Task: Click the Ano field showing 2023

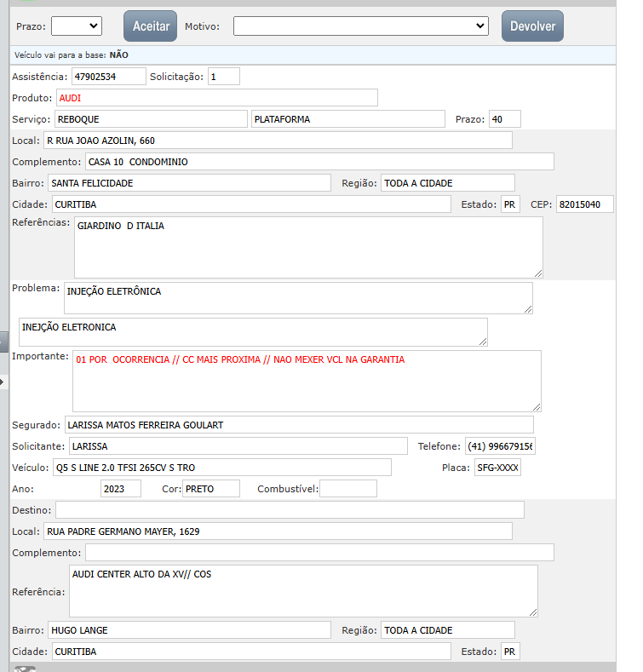Action: coord(120,489)
